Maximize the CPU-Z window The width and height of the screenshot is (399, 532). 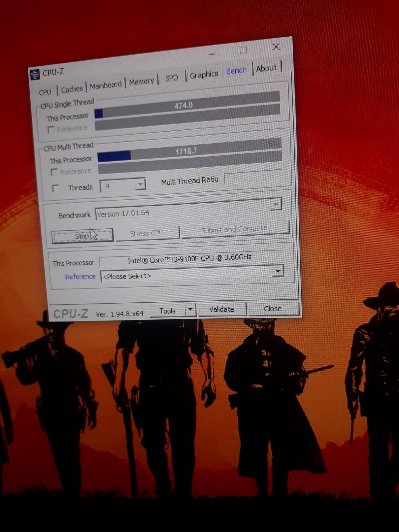coord(243,50)
